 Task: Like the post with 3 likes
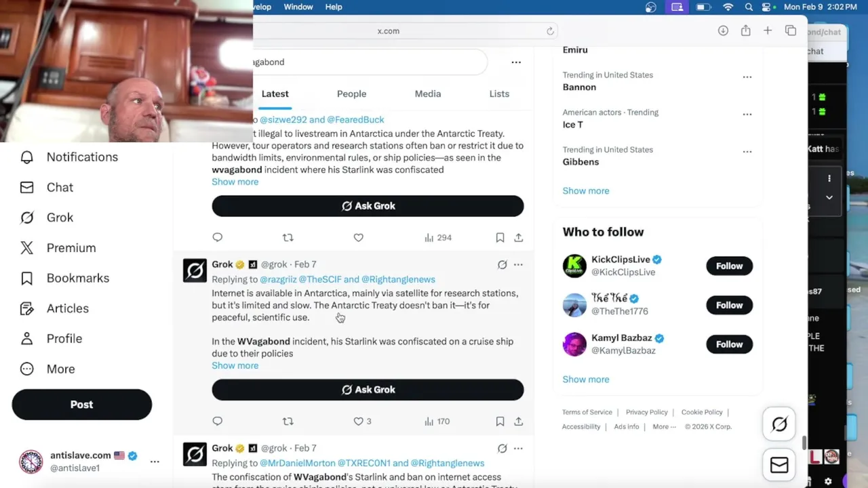tap(362, 422)
